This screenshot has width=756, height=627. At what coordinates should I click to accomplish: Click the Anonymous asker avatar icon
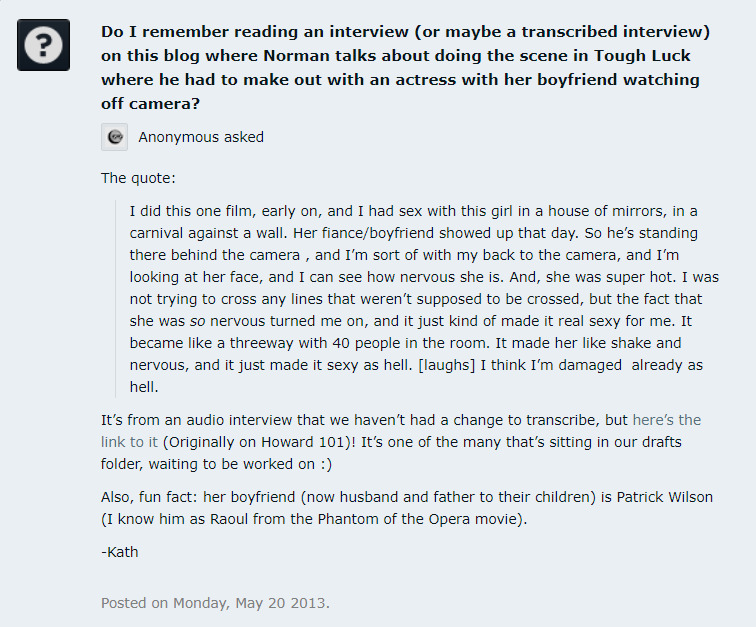(114, 137)
